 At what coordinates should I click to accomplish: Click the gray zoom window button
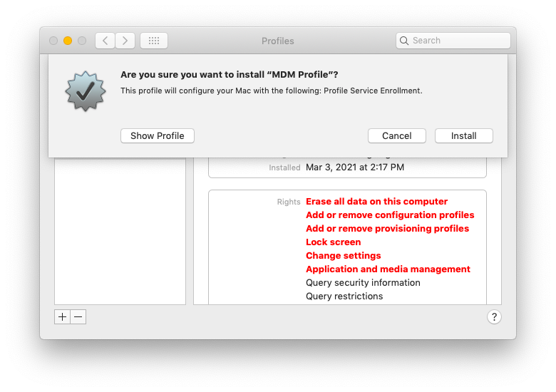tap(82, 41)
